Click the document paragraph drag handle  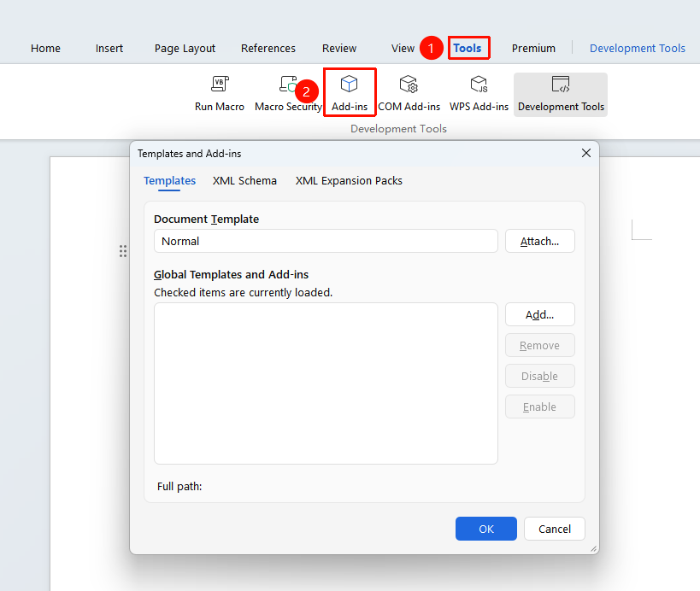[123, 251]
